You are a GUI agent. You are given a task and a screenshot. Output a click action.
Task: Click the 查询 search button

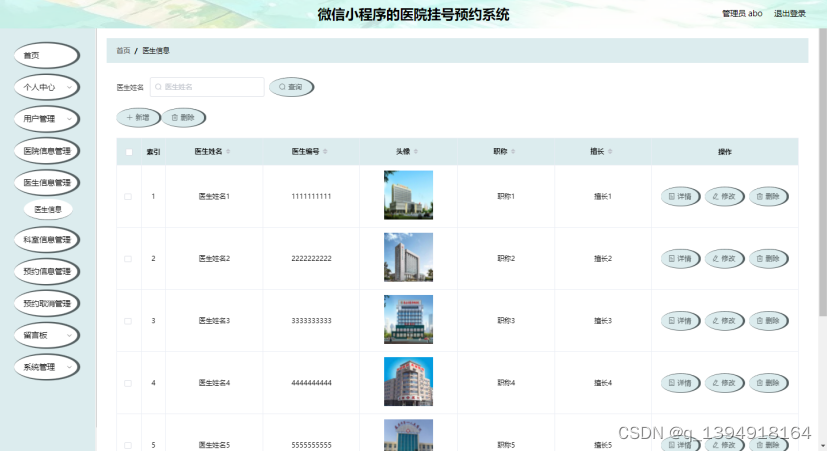(x=291, y=87)
